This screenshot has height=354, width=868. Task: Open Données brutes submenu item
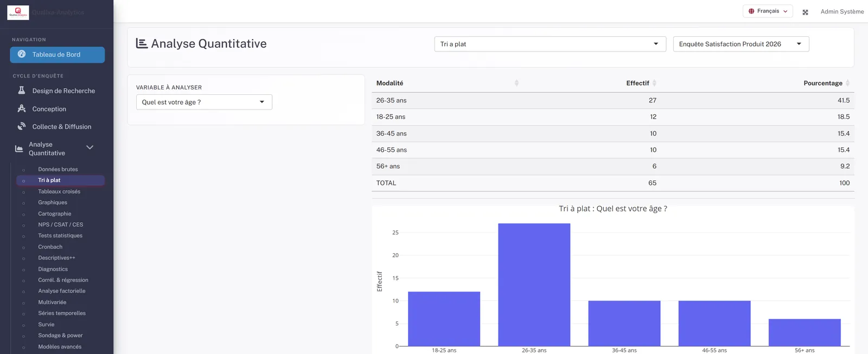coord(58,169)
